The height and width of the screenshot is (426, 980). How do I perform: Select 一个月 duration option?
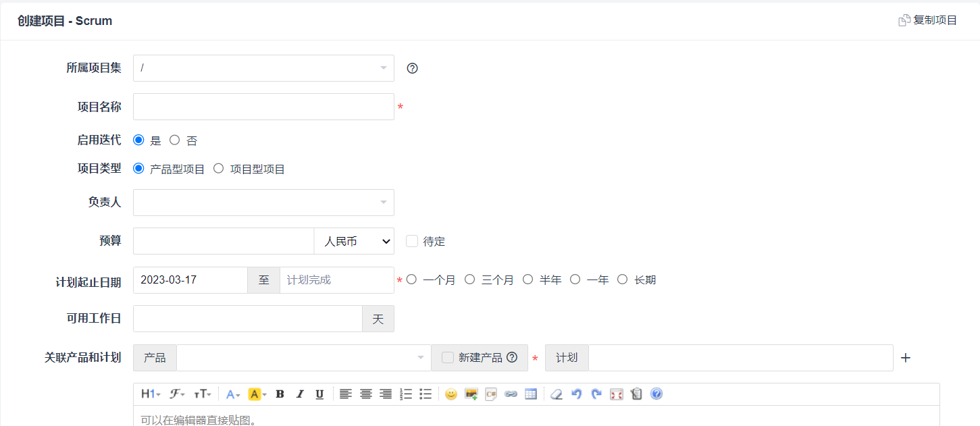click(411, 279)
